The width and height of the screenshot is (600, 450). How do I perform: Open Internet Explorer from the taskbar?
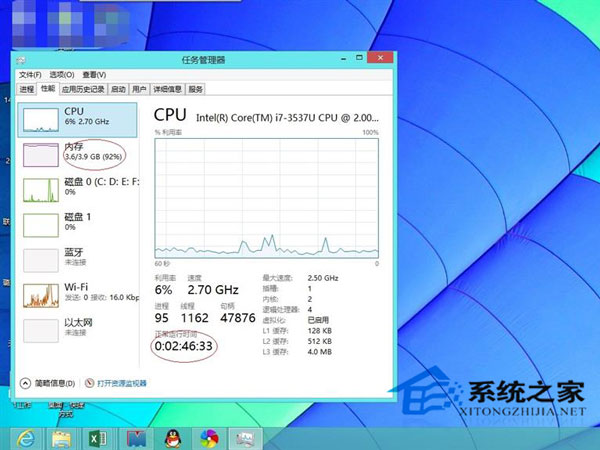[26, 439]
